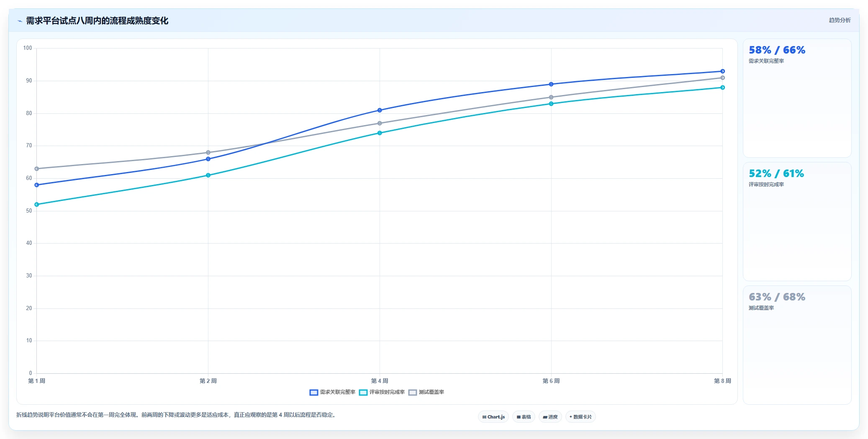Click the 63% / 68% stat value
The image size is (868, 439).
click(x=777, y=297)
